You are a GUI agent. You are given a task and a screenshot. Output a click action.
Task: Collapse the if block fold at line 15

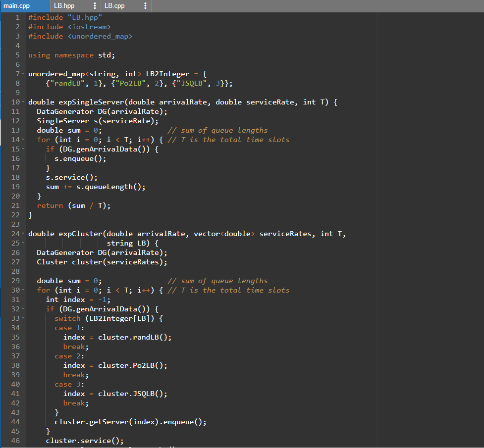pyautogui.click(x=23, y=149)
